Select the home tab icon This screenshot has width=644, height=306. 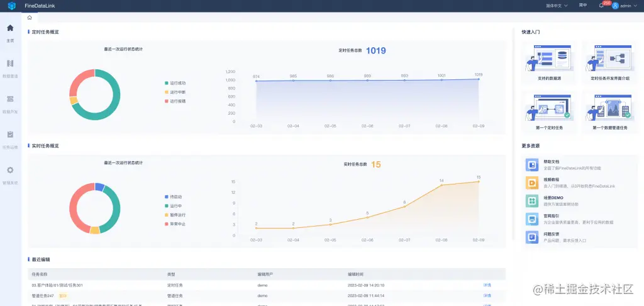(30, 17)
